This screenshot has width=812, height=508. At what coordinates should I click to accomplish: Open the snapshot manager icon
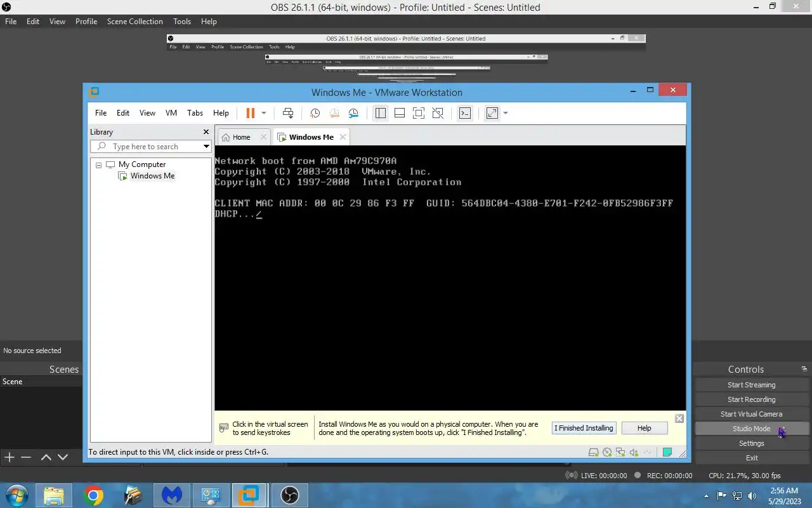click(353, 113)
